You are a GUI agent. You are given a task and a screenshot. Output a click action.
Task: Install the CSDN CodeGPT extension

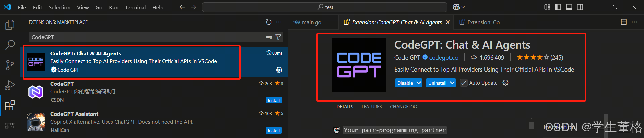coord(274,100)
